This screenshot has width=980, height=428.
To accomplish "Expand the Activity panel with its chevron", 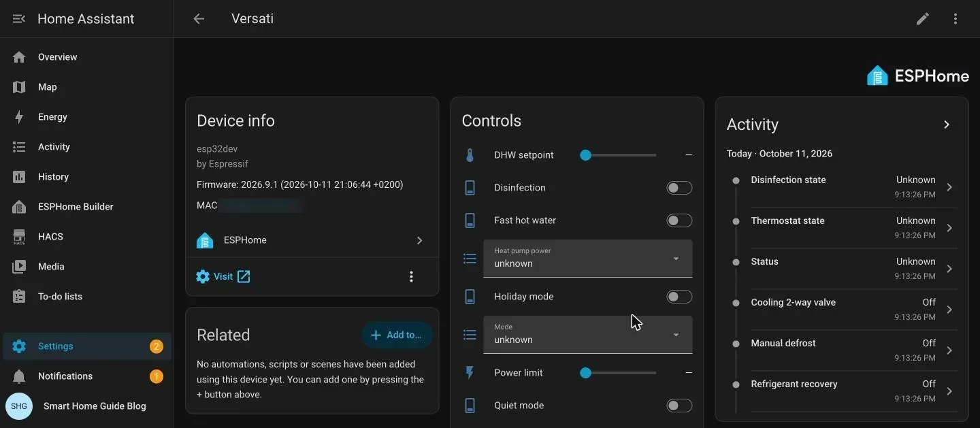I will tap(947, 125).
